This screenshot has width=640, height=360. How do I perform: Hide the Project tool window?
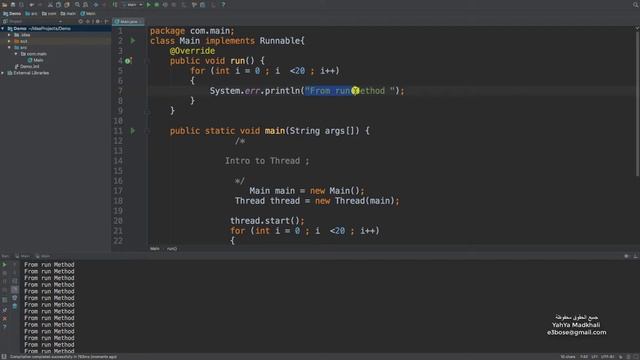pyautogui.click(x=106, y=21)
